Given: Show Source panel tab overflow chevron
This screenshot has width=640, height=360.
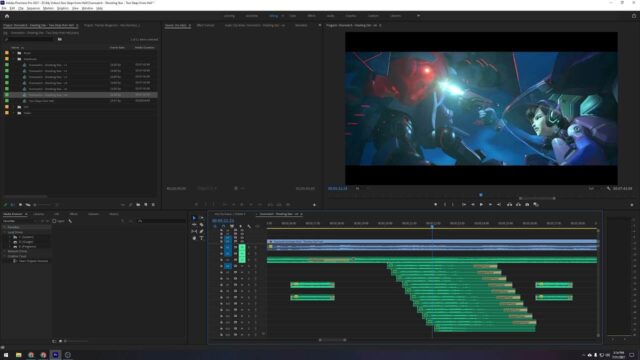Looking at the screenshot, I should 320,25.
